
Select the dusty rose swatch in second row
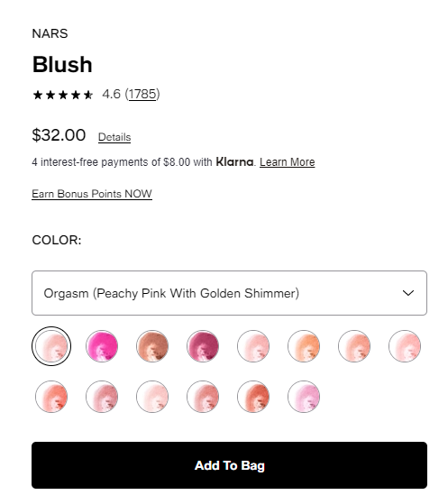(x=102, y=397)
